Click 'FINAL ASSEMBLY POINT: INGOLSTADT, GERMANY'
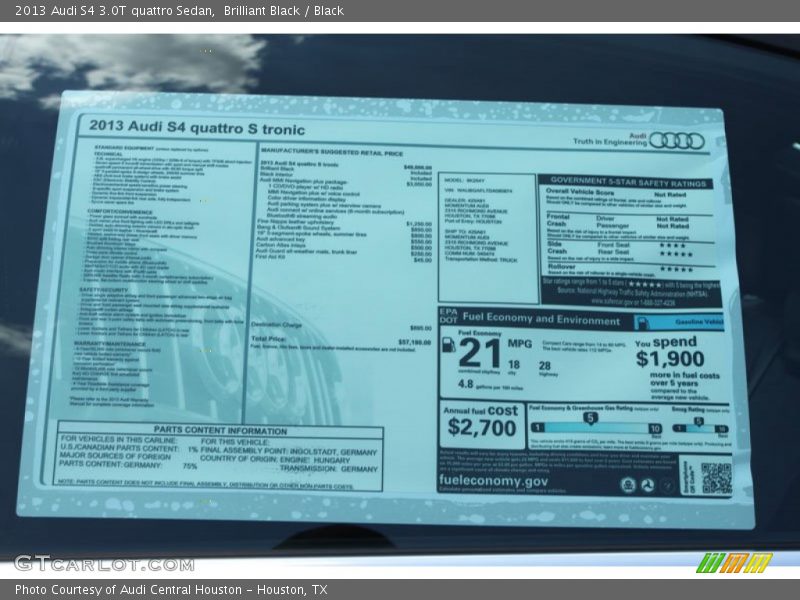 [288, 451]
